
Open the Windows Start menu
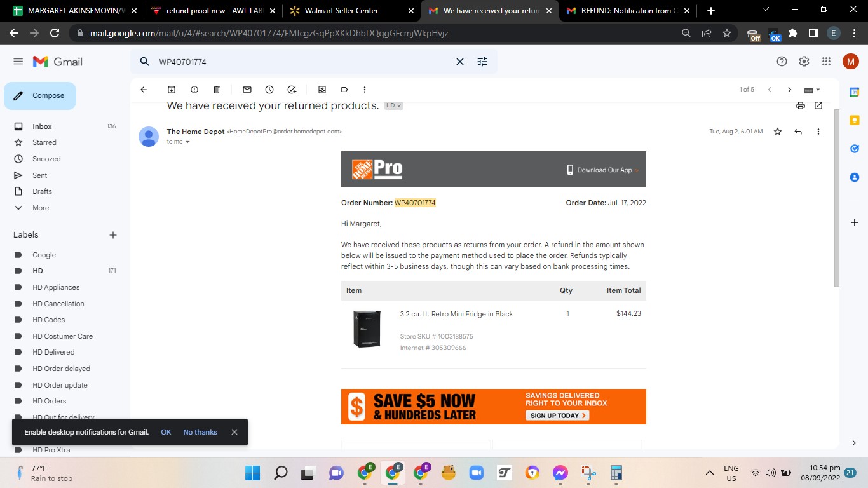(x=252, y=473)
